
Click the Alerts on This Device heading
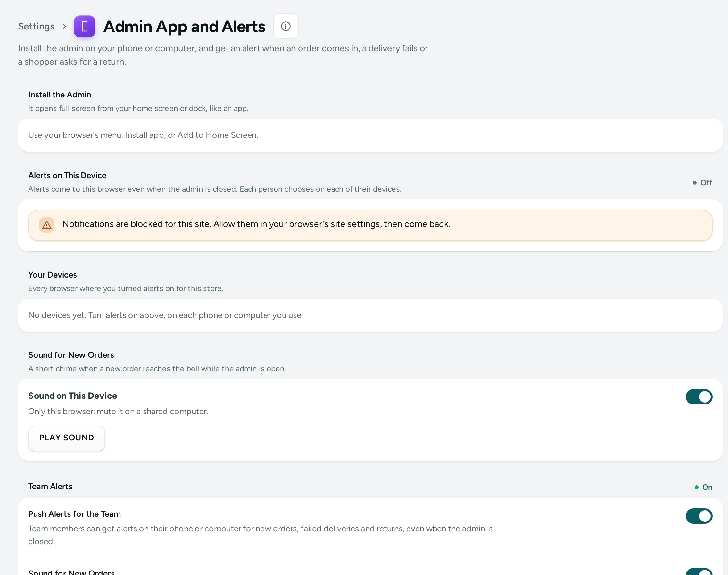[x=67, y=175]
